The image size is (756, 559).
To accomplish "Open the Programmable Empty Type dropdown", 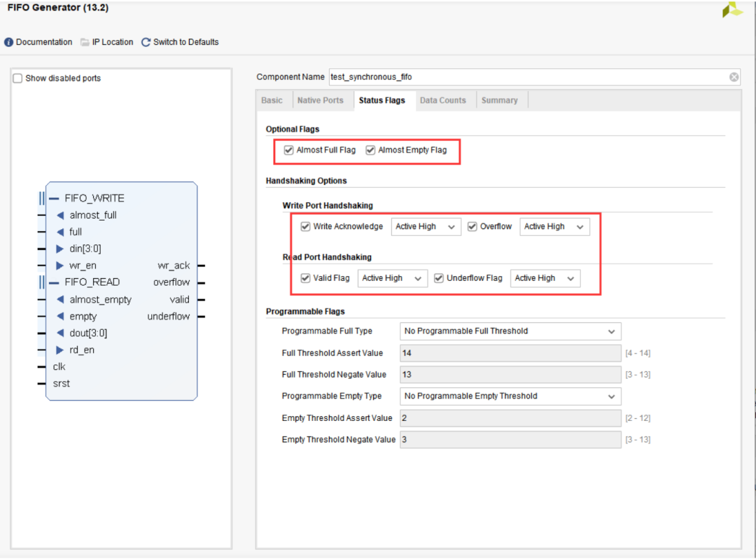I will [510, 396].
